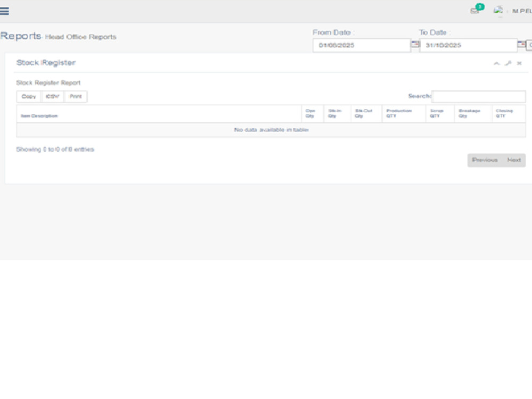Click the Print button
The height and width of the screenshot is (399, 532).
click(76, 97)
